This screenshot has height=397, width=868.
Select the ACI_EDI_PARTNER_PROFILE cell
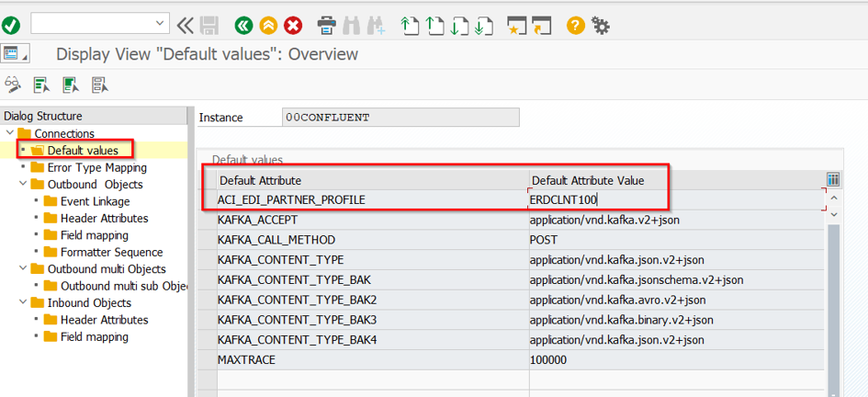click(373, 200)
